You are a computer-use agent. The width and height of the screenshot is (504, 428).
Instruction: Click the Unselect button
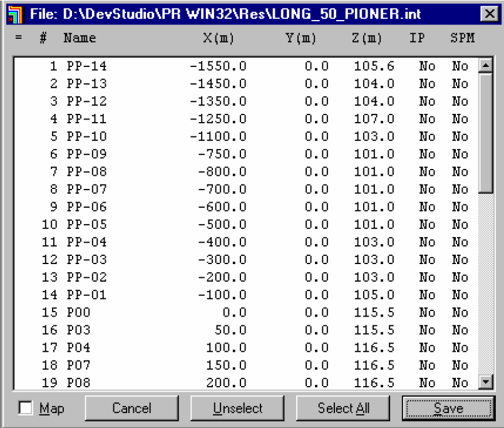click(237, 408)
